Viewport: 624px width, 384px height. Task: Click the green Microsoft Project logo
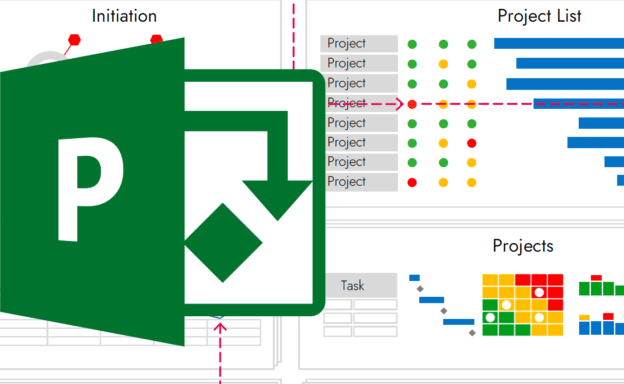pos(162,192)
